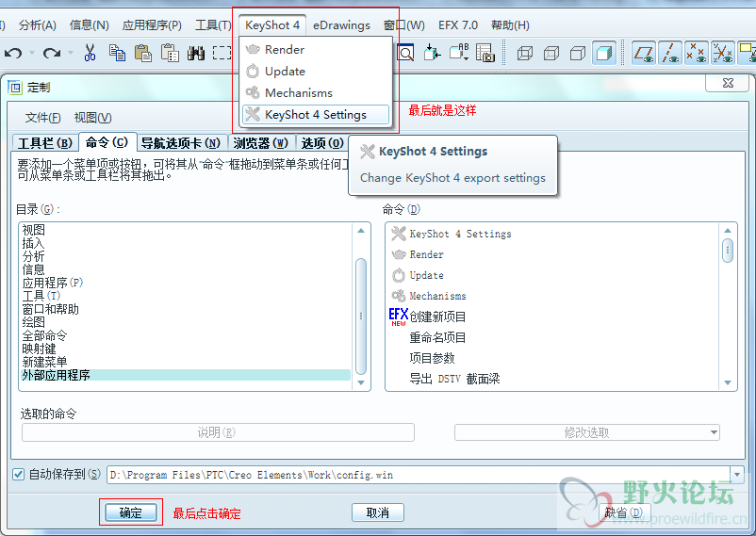Choose Update from KeyShot 4 menu
Viewport: 756px width, 536px height.
pos(316,71)
